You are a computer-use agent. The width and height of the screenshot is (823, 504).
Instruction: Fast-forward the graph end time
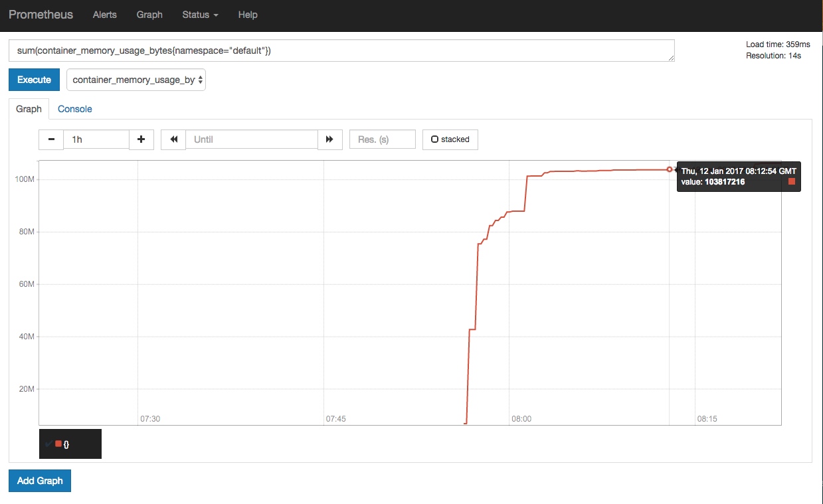tap(329, 139)
